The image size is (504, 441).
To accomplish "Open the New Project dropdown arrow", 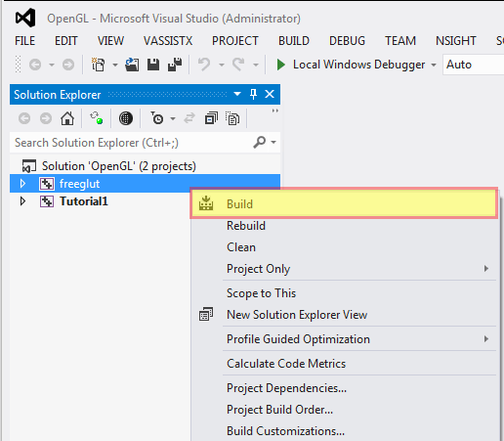I will point(115,65).
